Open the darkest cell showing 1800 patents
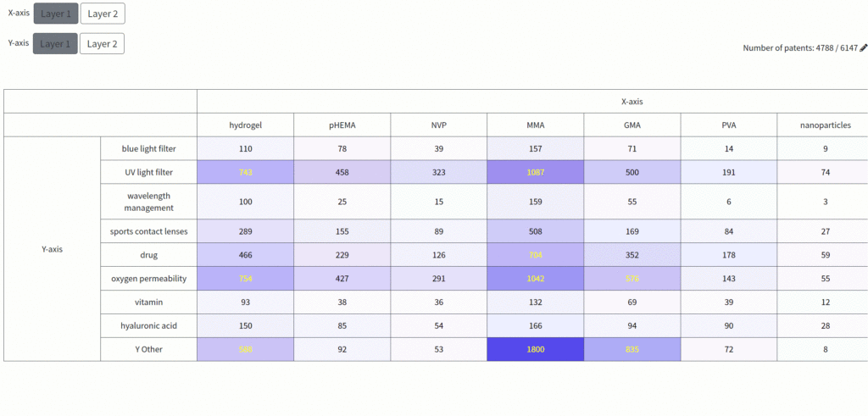This screenshot has width=868, height=416. pyautogui.click(x=535, y=349)
